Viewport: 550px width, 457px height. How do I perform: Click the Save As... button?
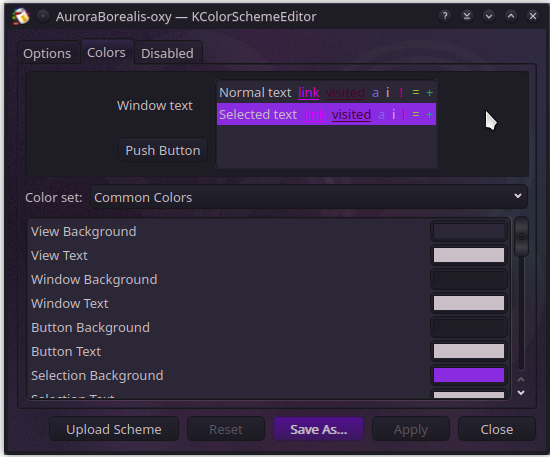tap(318, 429)
